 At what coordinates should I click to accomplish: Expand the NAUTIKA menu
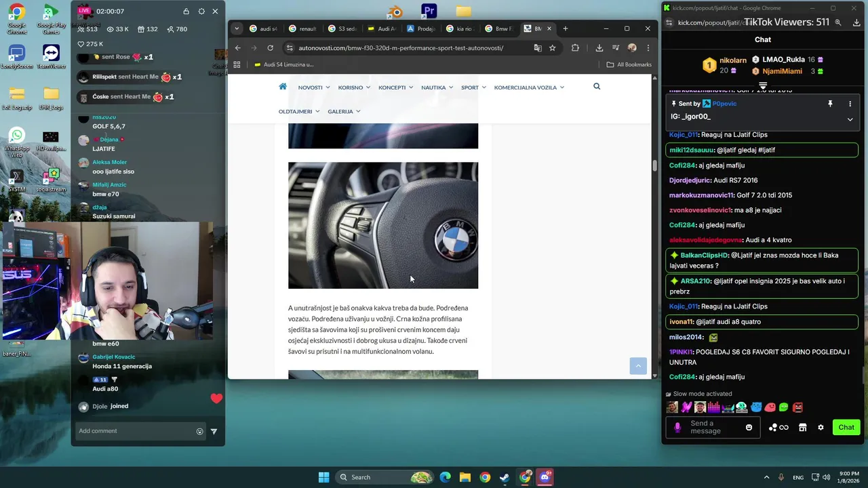[437, 87]
